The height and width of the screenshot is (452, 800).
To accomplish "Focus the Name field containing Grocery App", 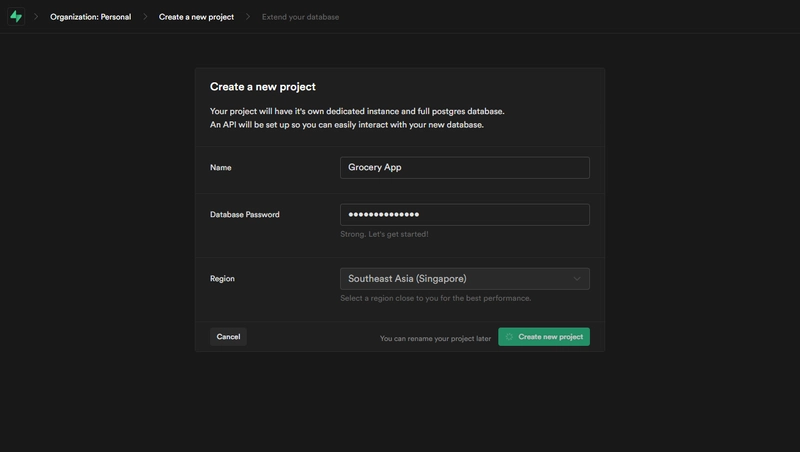I will [x=465, y=167].
